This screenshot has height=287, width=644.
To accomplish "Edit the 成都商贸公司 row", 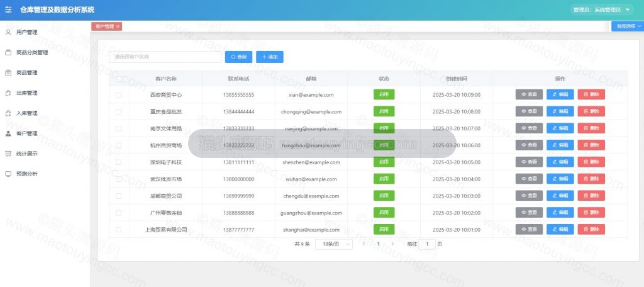I will tap(560, 195).
